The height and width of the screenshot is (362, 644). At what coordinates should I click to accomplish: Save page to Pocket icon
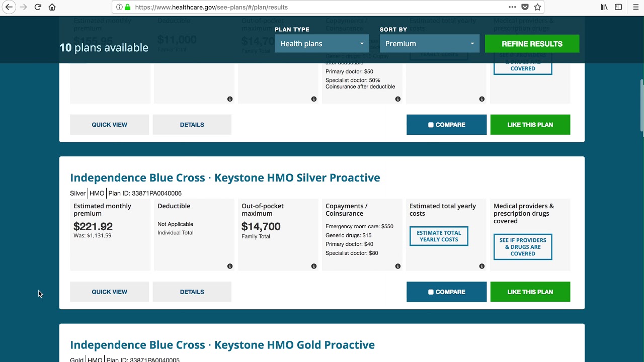point(525,7)
